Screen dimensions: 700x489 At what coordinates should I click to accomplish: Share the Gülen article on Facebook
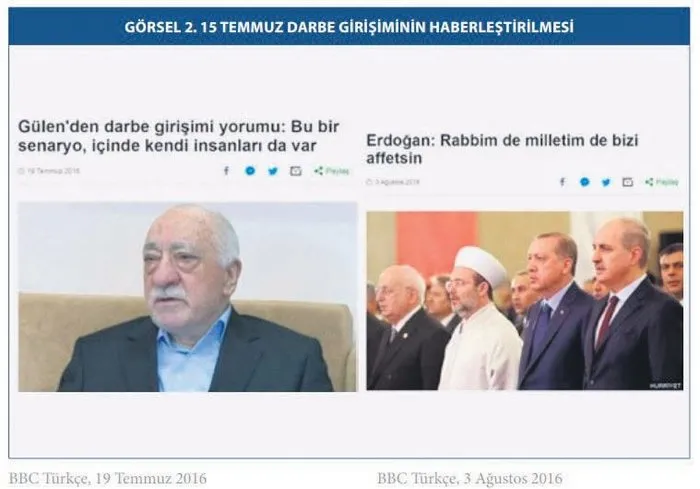coord(226,171)
